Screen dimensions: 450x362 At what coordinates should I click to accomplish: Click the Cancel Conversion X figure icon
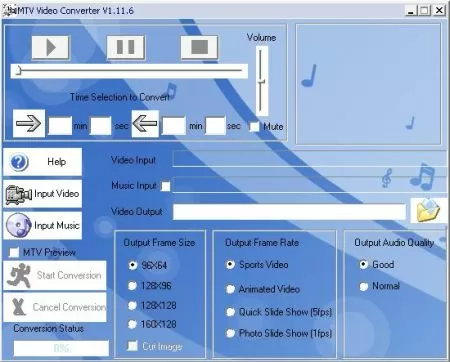pyautogui.click(x=19, y=307)
